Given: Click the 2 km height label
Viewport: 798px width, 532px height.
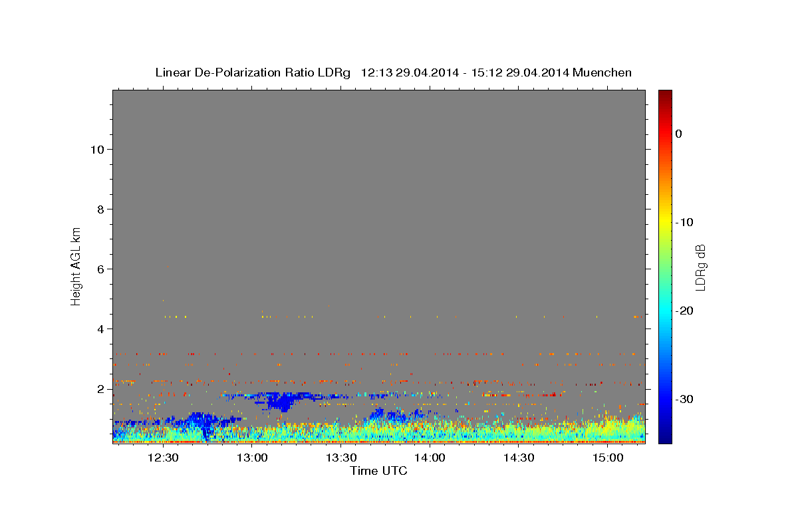Looking at the screenshot, I should pyautogui.click(x=99, y=389).
